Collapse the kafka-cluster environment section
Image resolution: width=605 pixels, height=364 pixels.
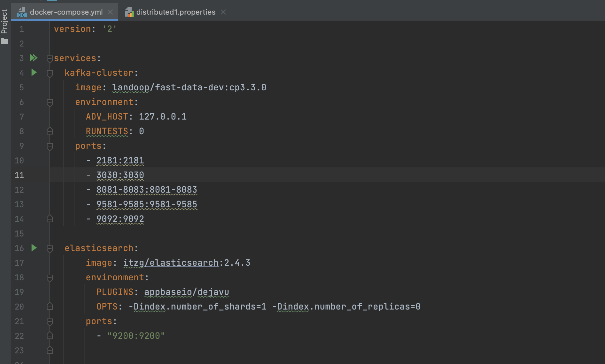[49, 102]
